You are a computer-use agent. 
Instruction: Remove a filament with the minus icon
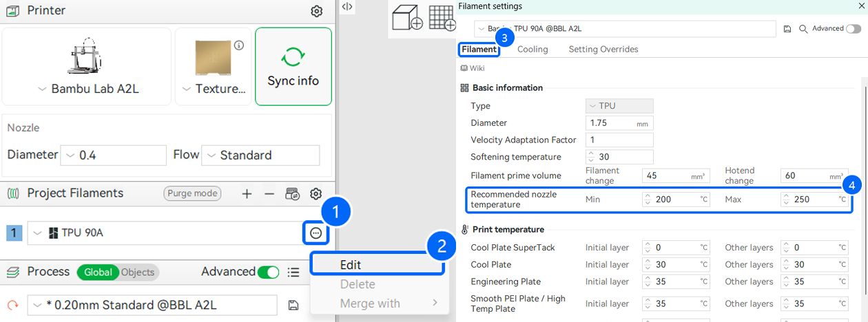point(269,194)
